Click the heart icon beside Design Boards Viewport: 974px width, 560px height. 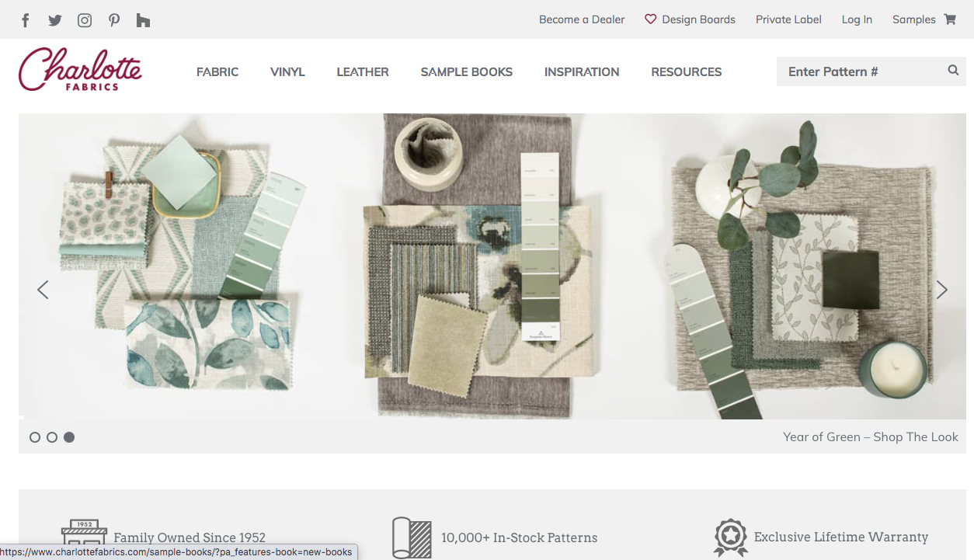[650, 19]
